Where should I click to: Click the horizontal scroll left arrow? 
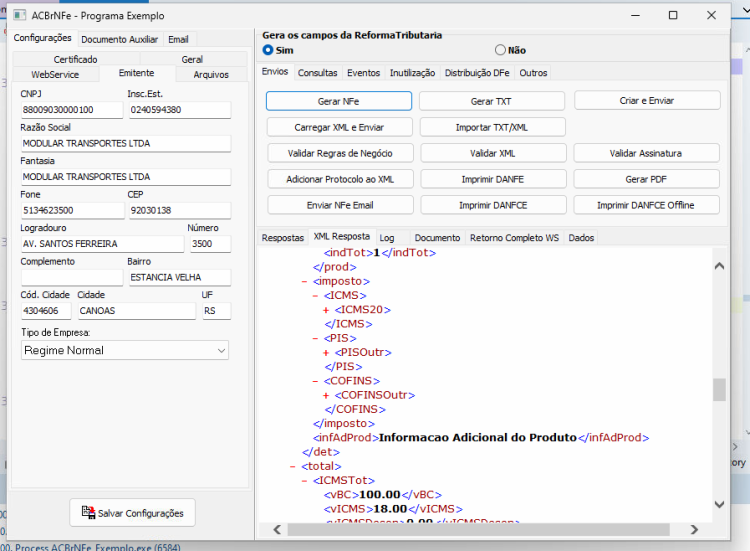[x=277, y=529]
